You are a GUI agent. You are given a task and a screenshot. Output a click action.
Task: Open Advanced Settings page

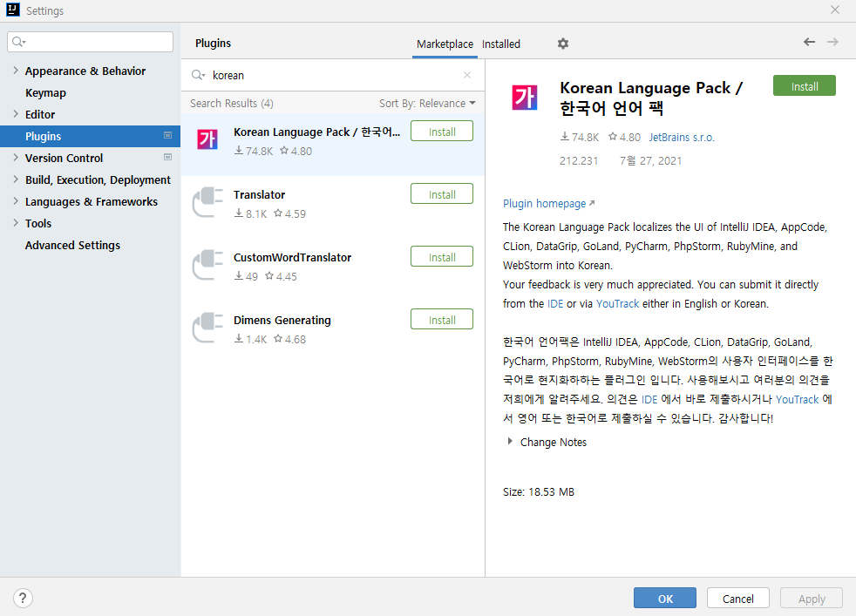(72, 246)
